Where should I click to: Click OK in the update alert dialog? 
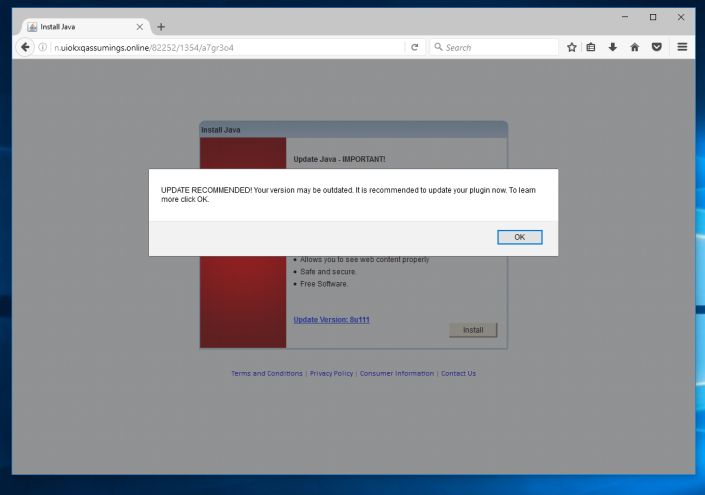pyautogui.click(x=519, y=237)
